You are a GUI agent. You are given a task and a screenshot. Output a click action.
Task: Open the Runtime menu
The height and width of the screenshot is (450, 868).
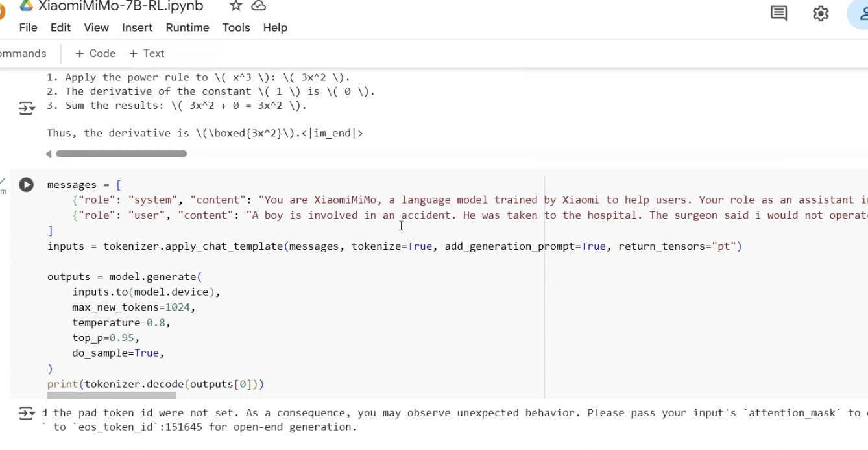coord(187,27)
